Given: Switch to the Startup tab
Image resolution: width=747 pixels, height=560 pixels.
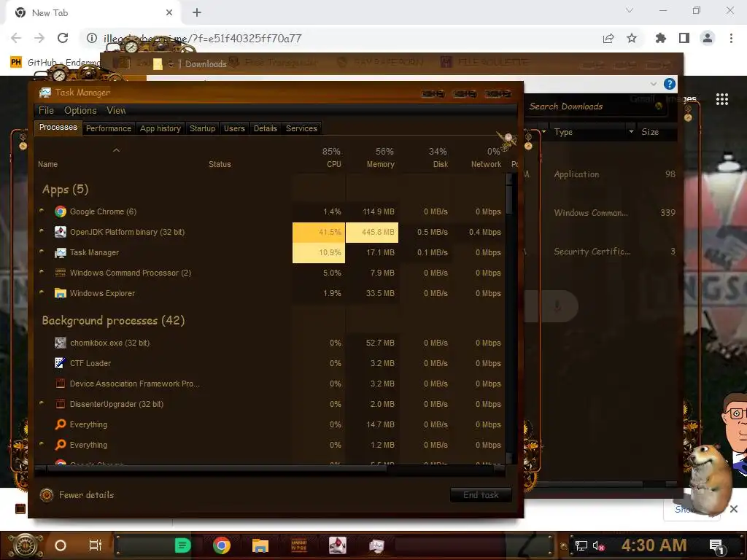Looking at the screenshot, I should (x=203, y=128).
